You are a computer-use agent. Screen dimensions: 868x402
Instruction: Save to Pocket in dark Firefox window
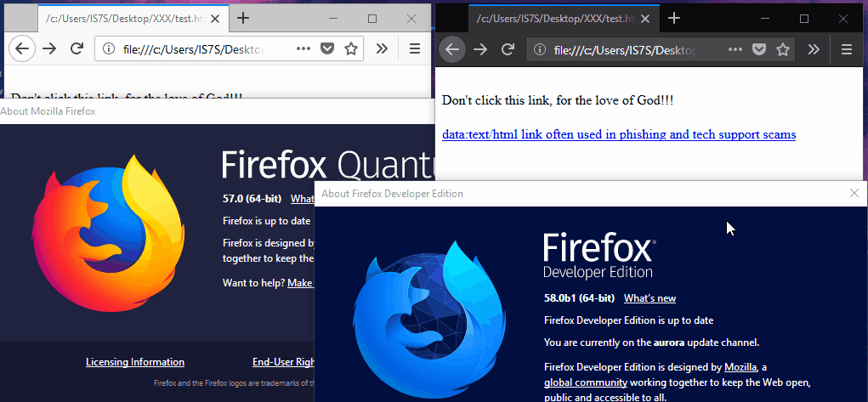[759, 49]
